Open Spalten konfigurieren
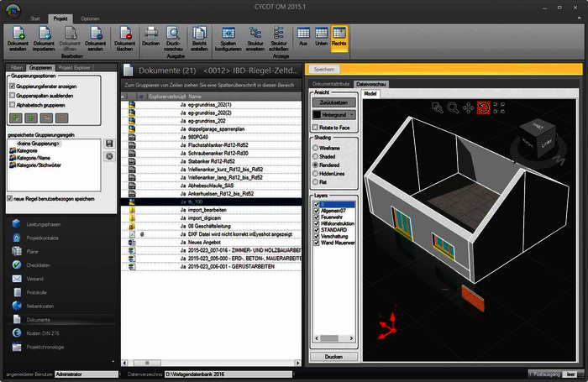Screen dimensions: 588x382 pyautogui.click(x=228, y=39)
